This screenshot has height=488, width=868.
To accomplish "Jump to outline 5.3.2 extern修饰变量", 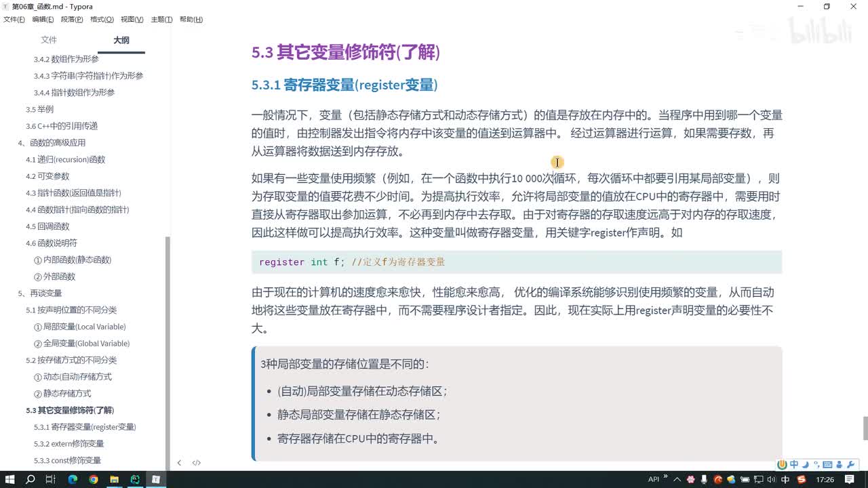I will click(68, 444).
